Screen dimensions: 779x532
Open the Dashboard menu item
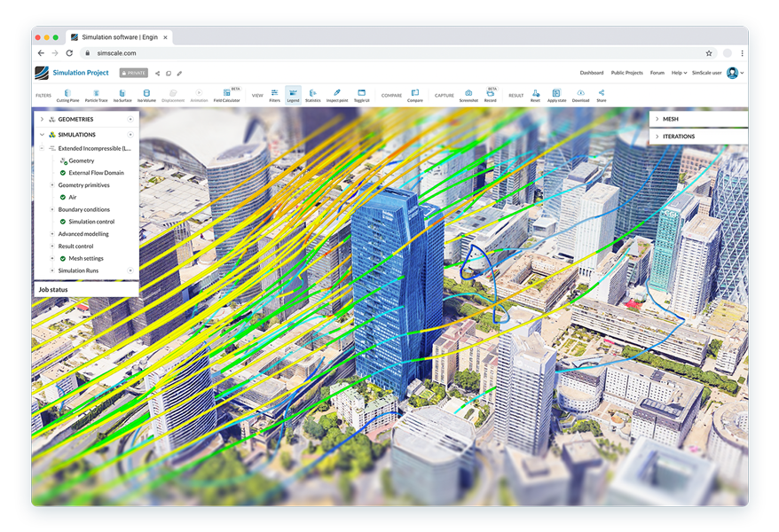coord(592,73)
